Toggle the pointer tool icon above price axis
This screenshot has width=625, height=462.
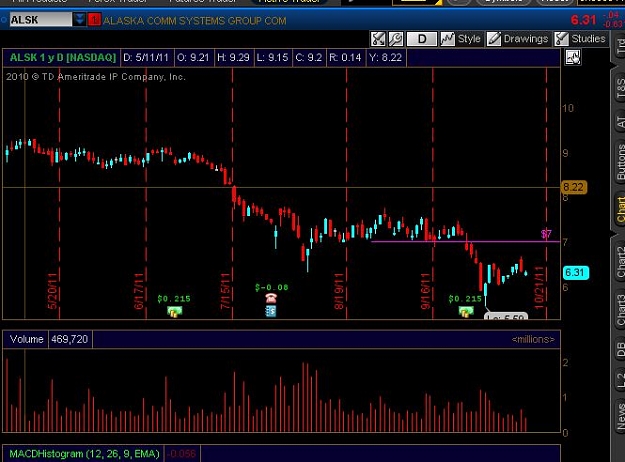tap(573, 58)
